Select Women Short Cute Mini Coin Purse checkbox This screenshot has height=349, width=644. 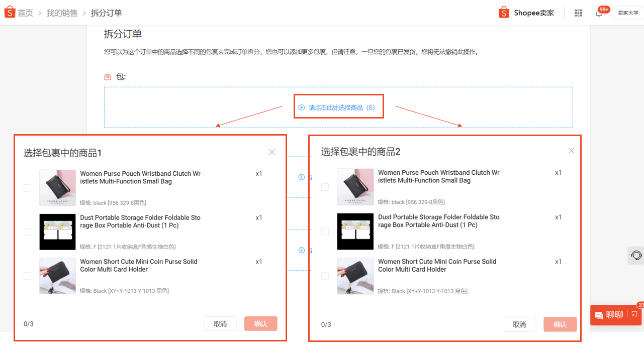tap(27, 276)
